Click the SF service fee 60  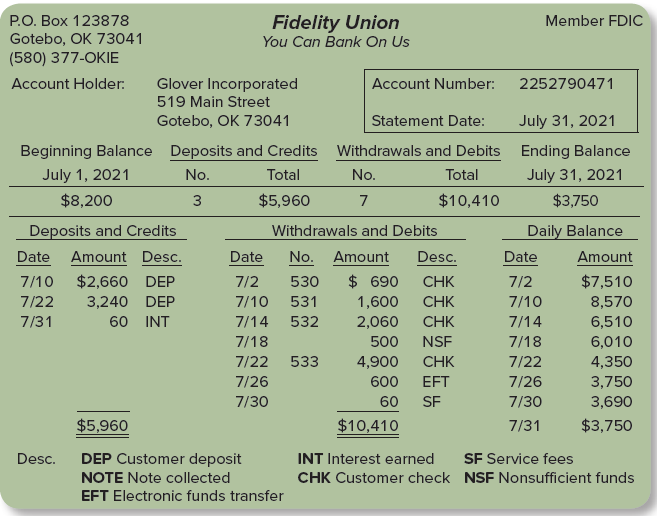pyautogui.click(x=389, y=402)
